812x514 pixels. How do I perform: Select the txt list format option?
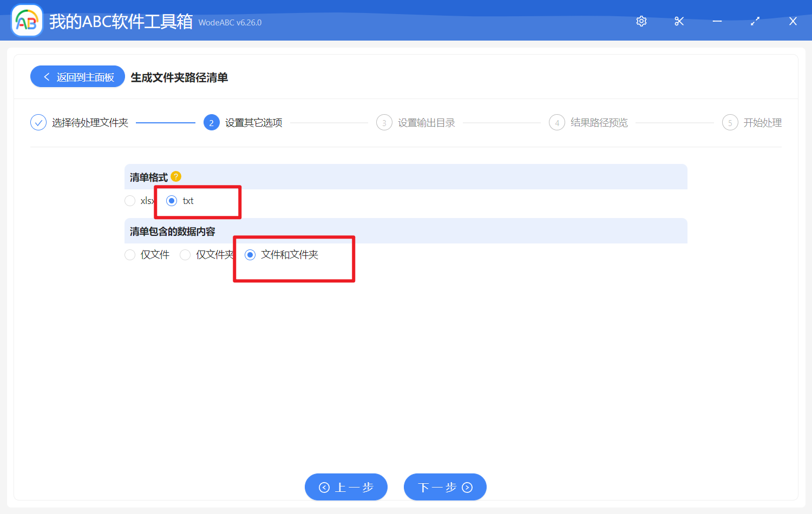point(172,200)
